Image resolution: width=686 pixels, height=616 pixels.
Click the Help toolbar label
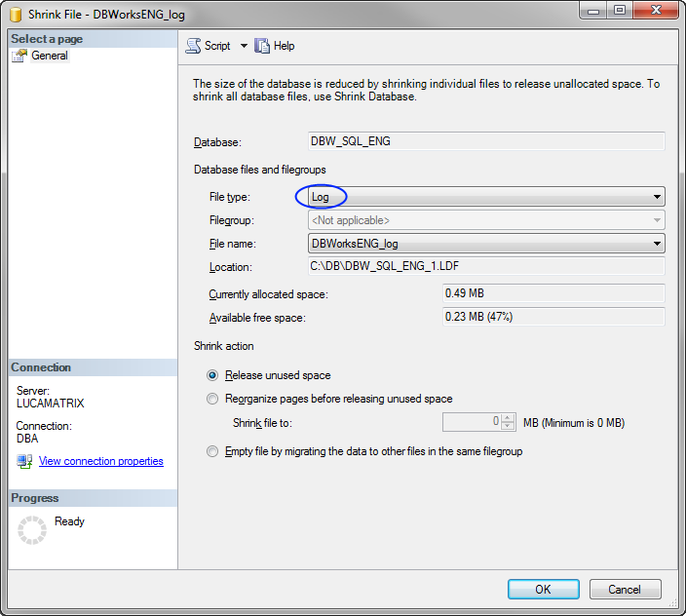coord(284,46)
